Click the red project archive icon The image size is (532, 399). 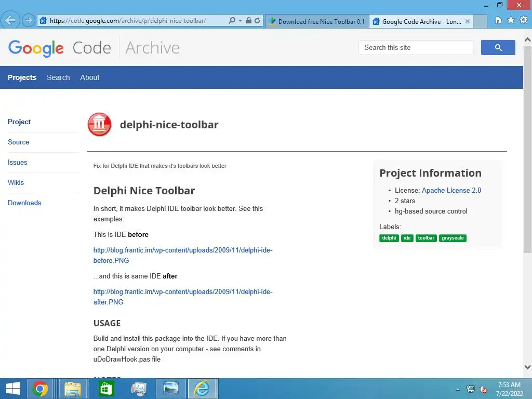click(x=99, y=125)
